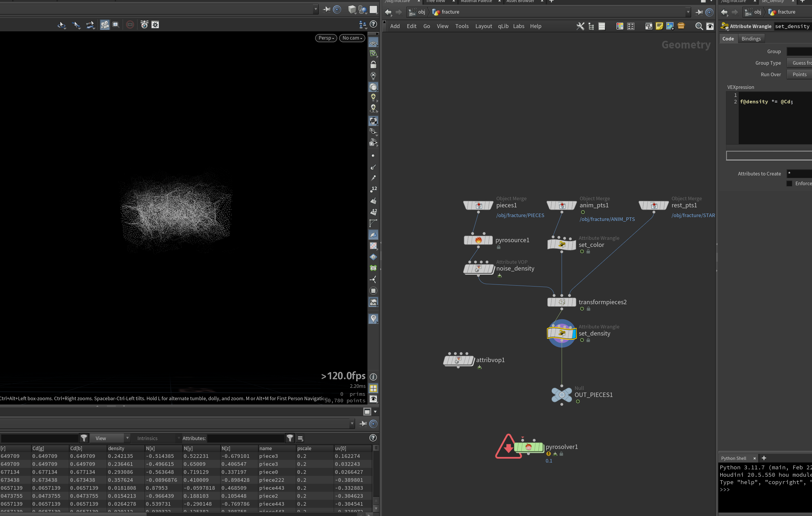Screen dimensions: 812x516
Task: Expand the Run Over Points dropdown
Action: click(x=799, y=74)
